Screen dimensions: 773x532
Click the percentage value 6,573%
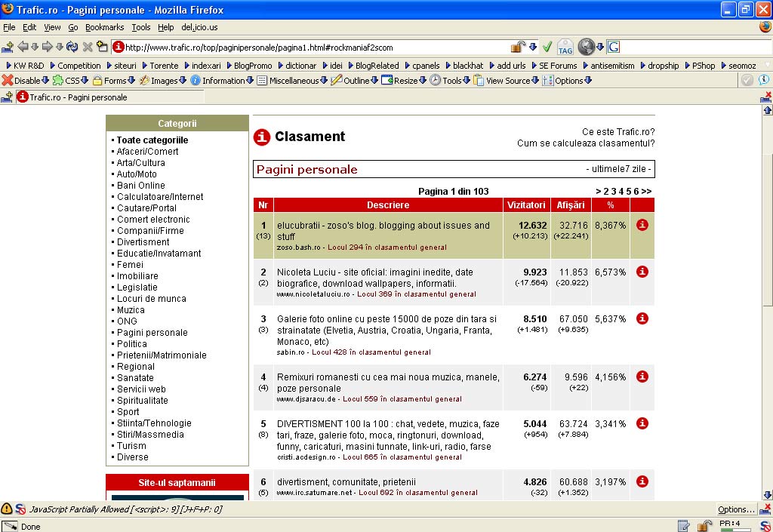point(610,272)
